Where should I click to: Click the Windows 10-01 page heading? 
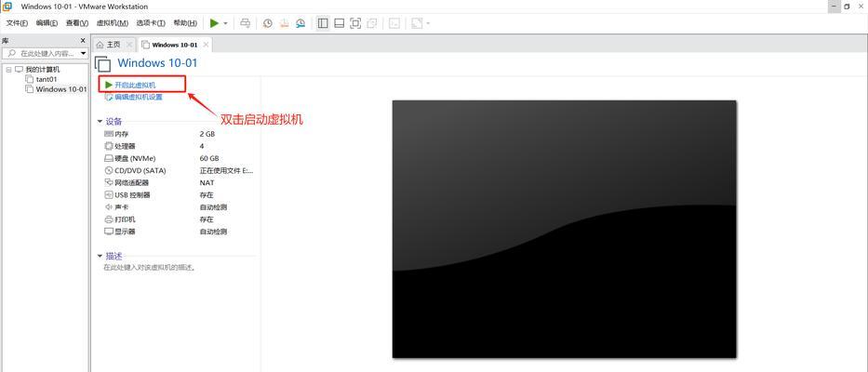[157, 63]
